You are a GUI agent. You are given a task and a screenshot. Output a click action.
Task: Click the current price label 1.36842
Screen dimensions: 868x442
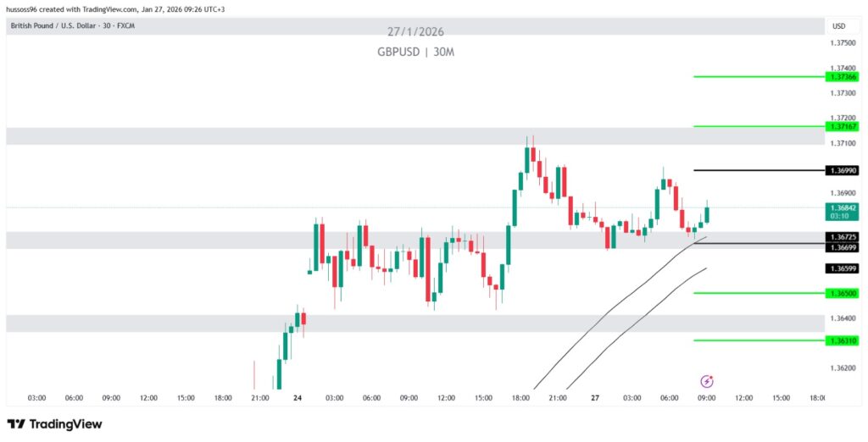tap(843, 208)
